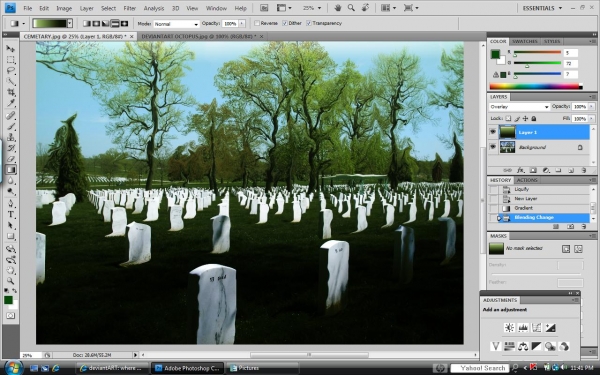This screenshot has width=600, height=375.
Task: Select the Rectangle shape tool
Action: [x=11, y=236]
